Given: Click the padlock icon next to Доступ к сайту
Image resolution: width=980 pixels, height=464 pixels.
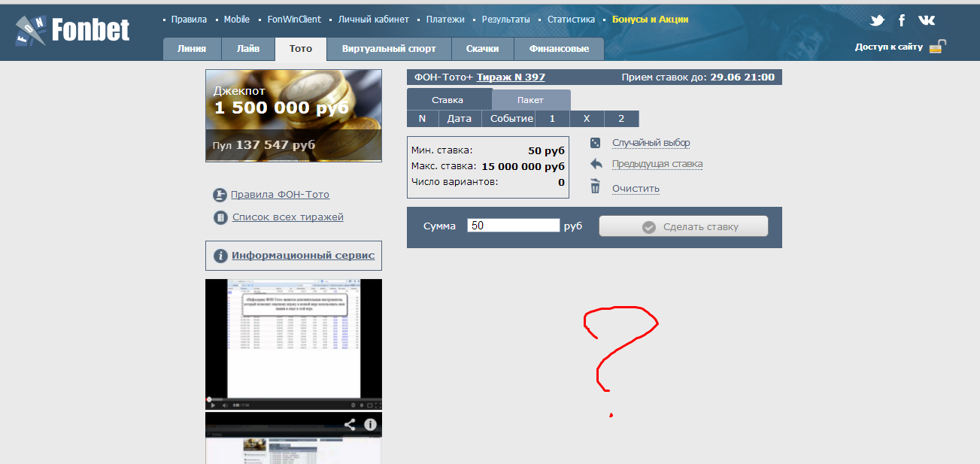Looking at the screenshot, I should click(937, 47).
